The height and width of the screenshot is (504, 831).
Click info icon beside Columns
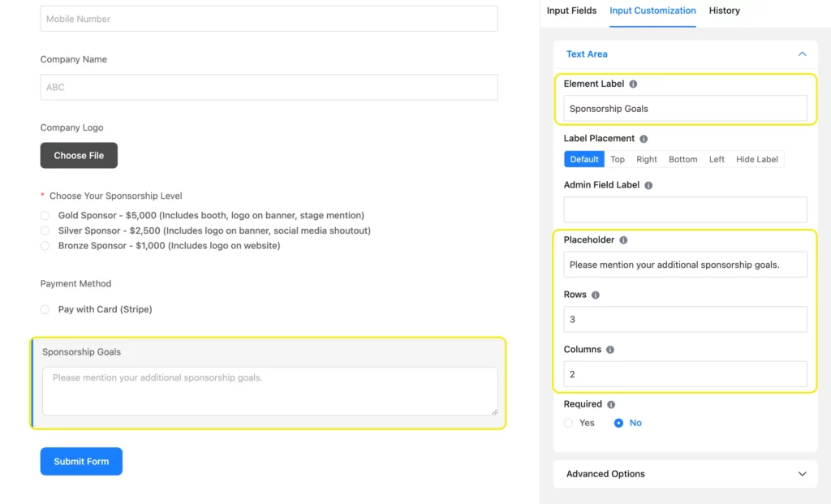click(610, 350)
